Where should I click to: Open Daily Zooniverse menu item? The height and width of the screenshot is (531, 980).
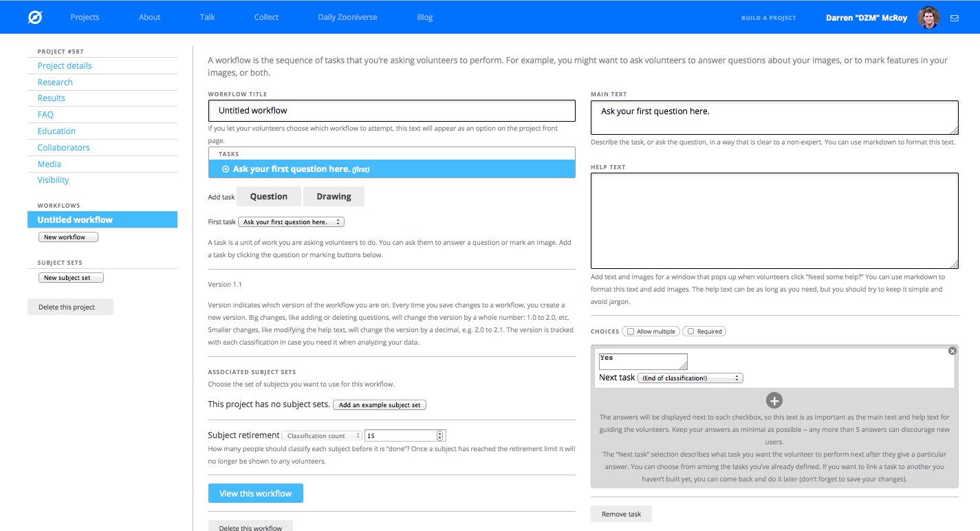[347, 17]
